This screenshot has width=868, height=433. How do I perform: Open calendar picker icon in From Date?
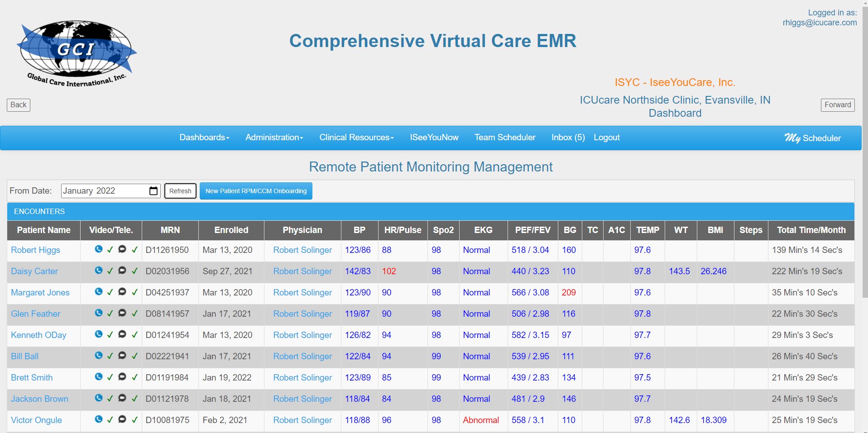(153, 191)
